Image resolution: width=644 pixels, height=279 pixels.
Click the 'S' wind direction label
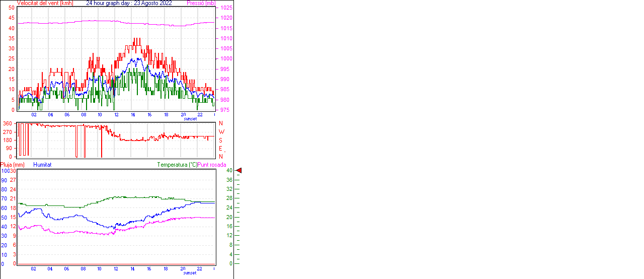click(220, 140)
